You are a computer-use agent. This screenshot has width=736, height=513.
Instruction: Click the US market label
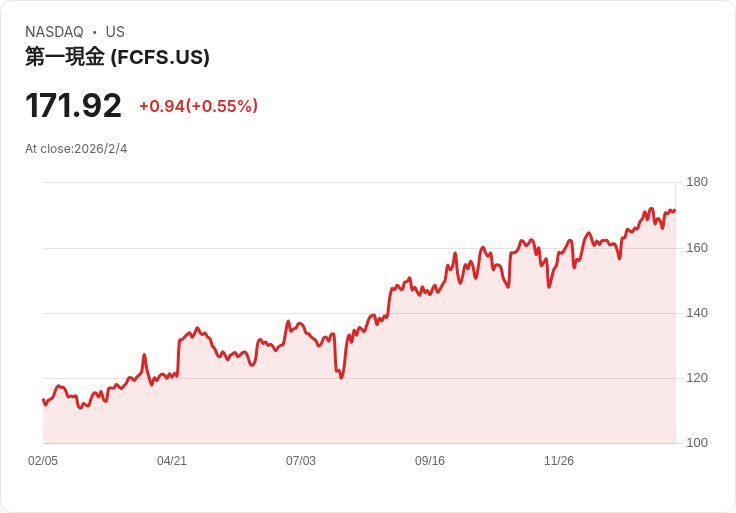[x=115, y=32]
